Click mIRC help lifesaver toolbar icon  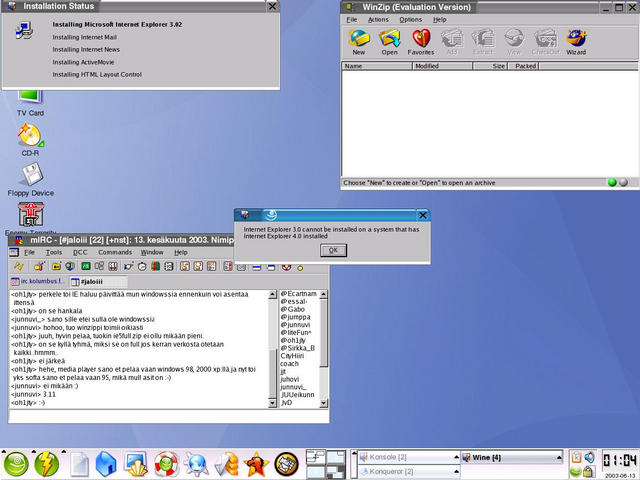(x=287, y=267)
